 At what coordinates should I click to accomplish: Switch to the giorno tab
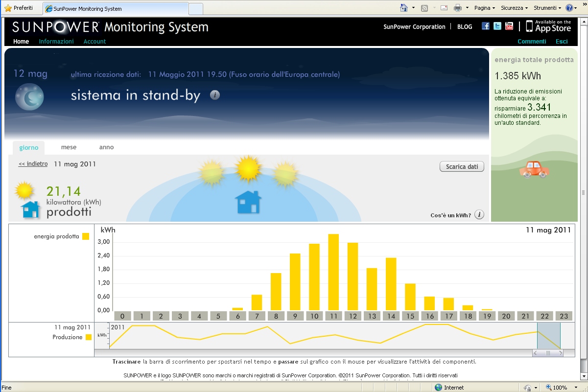coord(29,148)
